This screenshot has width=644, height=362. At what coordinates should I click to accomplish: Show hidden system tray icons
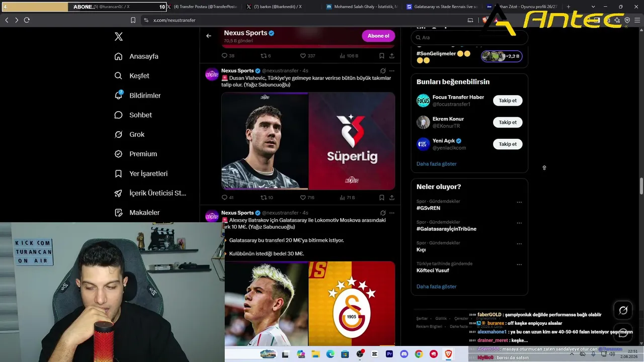(x=572, y=354)
